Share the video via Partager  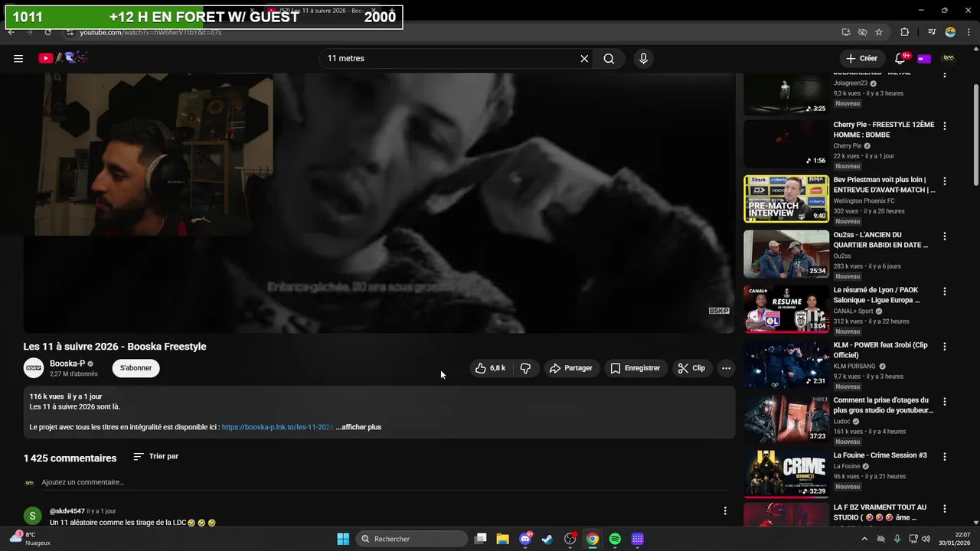pos(571,368)
